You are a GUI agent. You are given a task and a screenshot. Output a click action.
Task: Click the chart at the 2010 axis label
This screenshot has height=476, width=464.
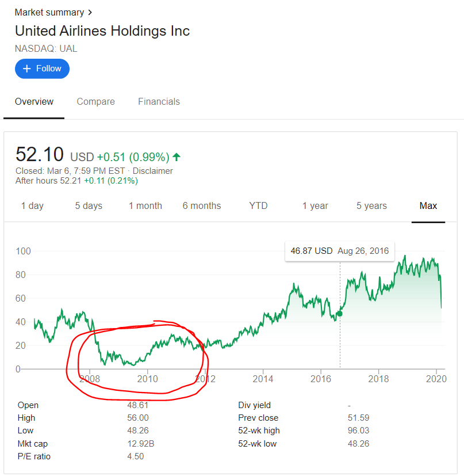[x=148, y=379]
